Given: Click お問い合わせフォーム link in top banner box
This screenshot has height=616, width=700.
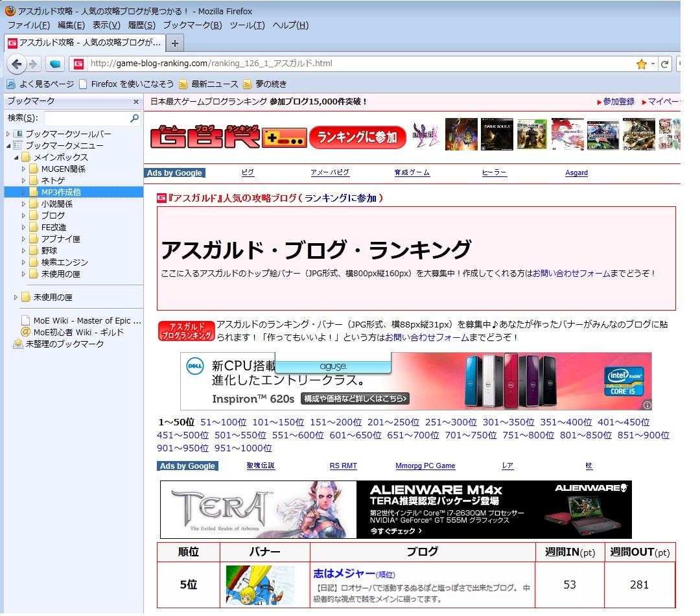Looking at the screenshot, I should pos(571,274).
